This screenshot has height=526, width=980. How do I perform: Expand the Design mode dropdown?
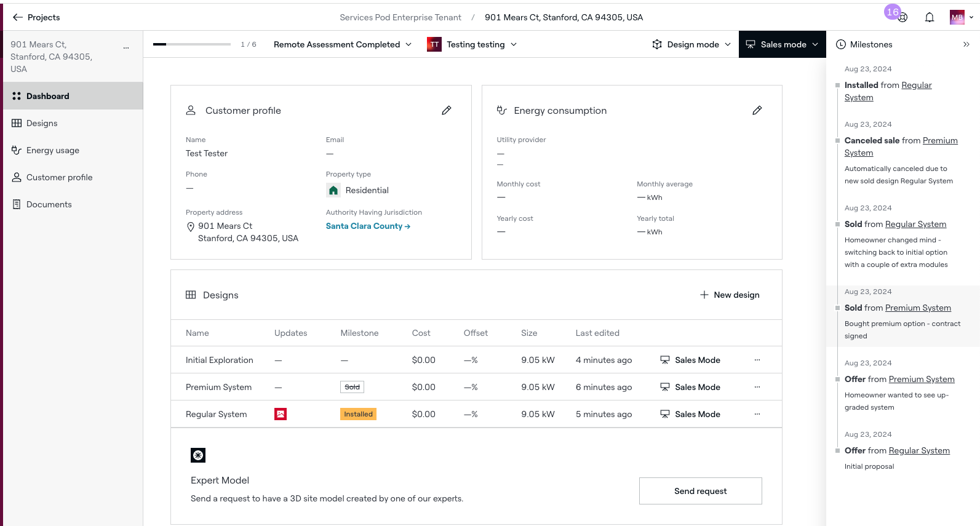click(x=692, y=44)
